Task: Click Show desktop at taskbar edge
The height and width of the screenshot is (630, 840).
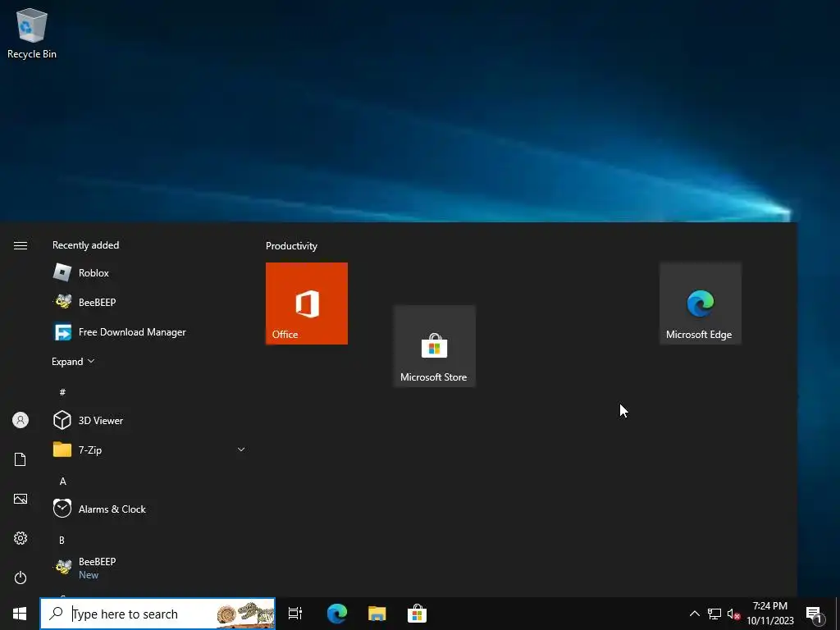Action: coord(838,614)
